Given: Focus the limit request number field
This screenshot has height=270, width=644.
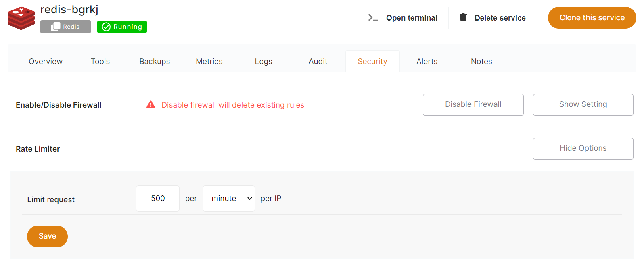Looking at the screenshot, I should coord(158,198).
